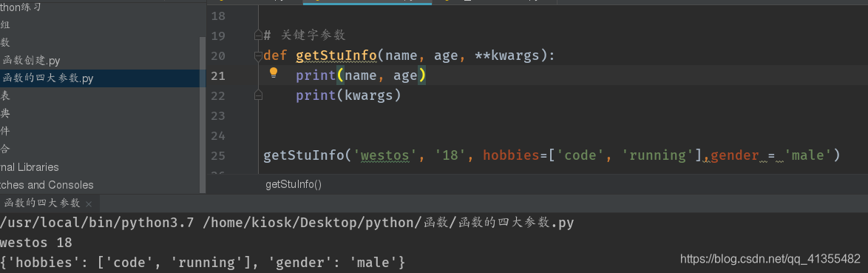Screen dimensions: 868x273
Task: Select 函数的四大参数.py in the project tree
Action: pos(47,78)
